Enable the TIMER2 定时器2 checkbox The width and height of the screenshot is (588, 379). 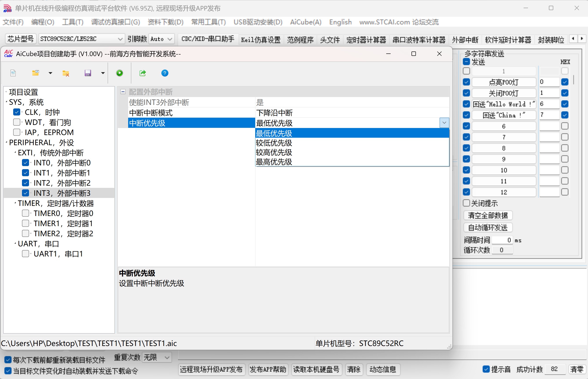[x=25, y=233]
